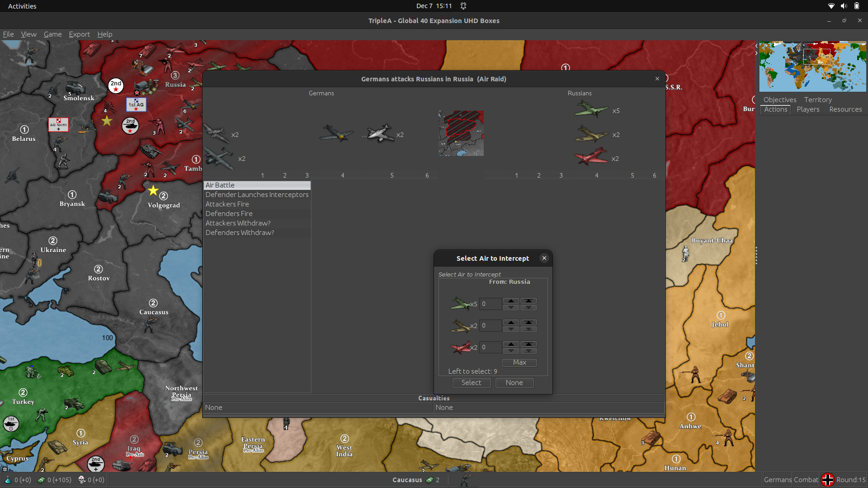Image resolution: width=868 pixels, height=488 pixels.
Task: Open the system volume indicator
Action: [x=844, y=6]
